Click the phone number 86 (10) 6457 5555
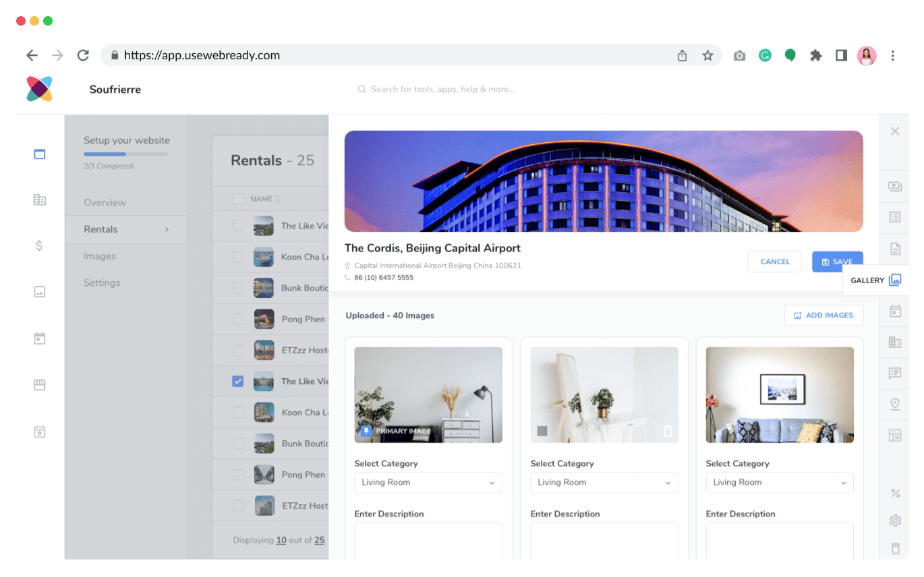The height and width of the screenshot is (577, 924). 384,278
